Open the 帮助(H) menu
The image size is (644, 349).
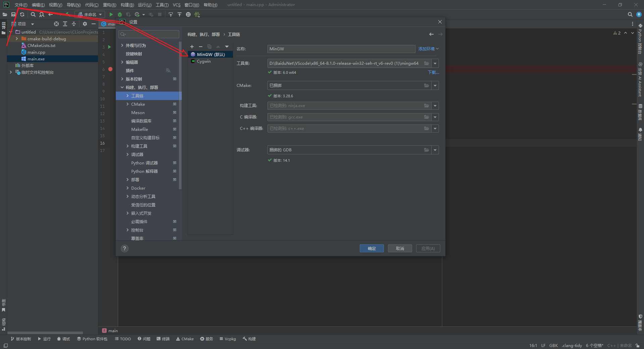(210, 5)
